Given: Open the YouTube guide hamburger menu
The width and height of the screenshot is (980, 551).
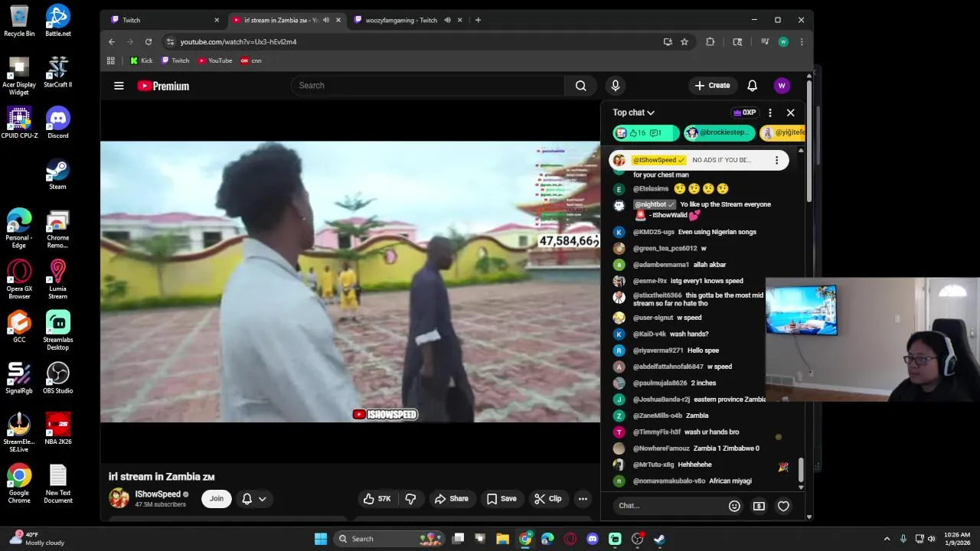Looking at the screenshot, I should coord(119,86).
